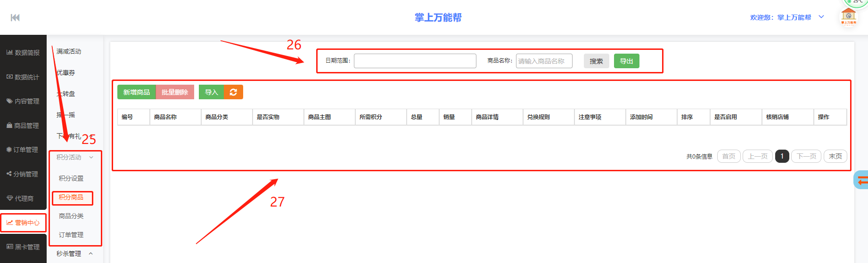Screen dimensions: 868x263
Task: Focus the 商品名称 search input
Action: pyautogui.click(x=544, y=61)
